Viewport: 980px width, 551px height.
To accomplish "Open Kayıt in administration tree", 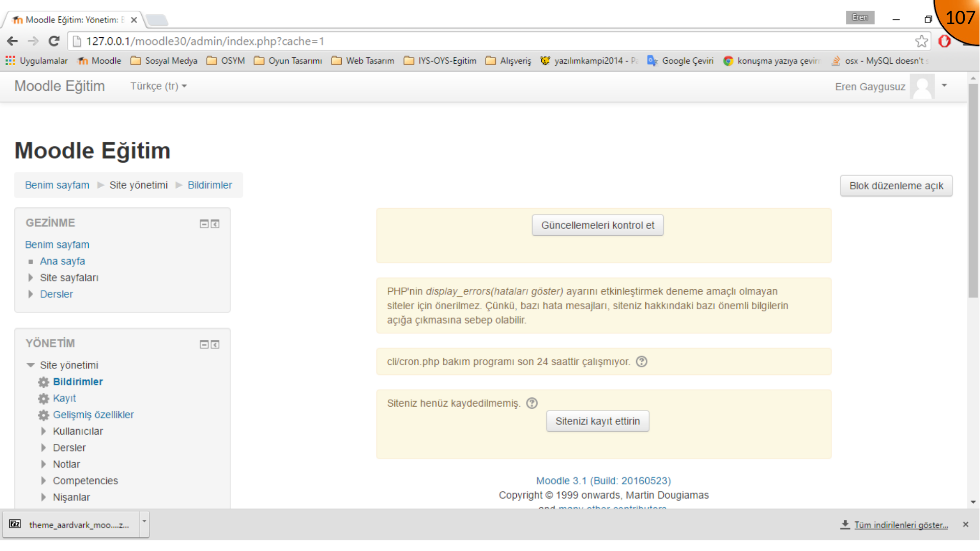I will 64,398.
